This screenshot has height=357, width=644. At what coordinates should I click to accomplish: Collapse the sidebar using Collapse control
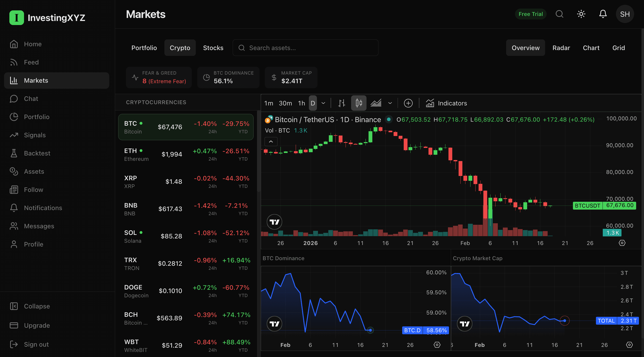tap(37, 306)
